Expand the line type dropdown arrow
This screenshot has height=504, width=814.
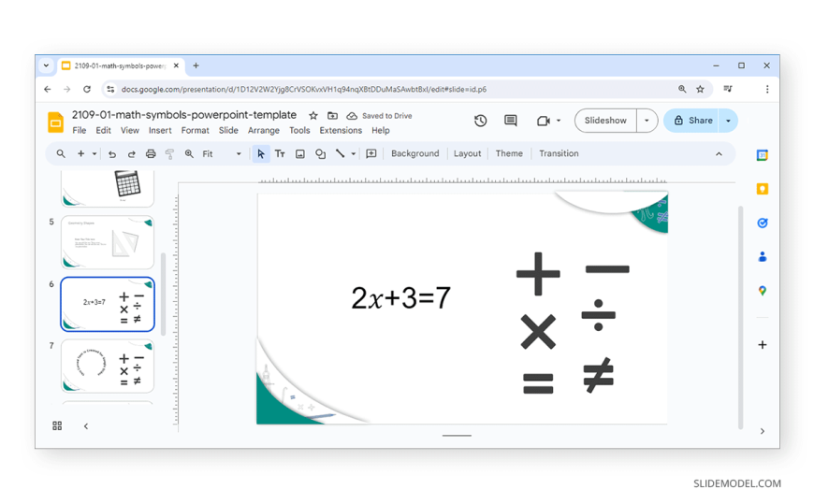[354, 153]
